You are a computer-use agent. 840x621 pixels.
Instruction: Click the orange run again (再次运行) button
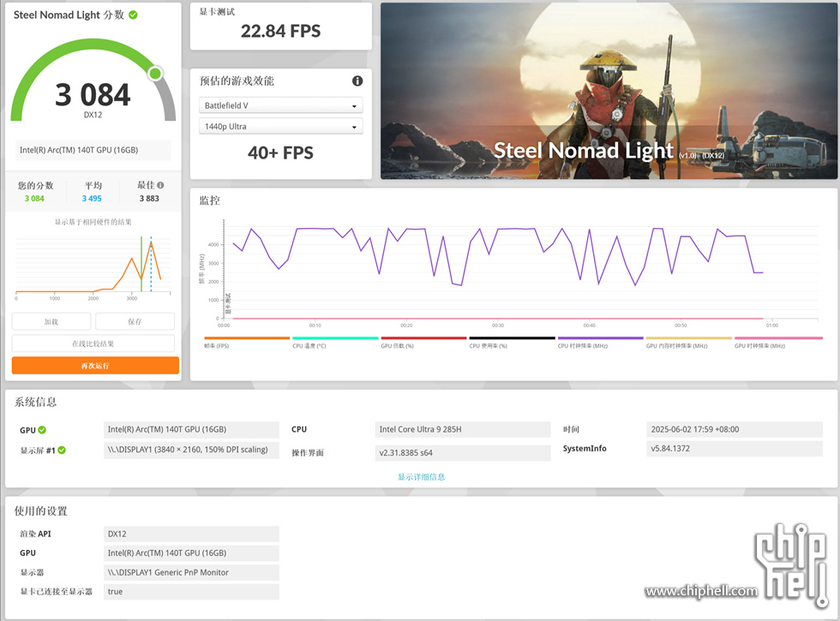click(95, 366)
